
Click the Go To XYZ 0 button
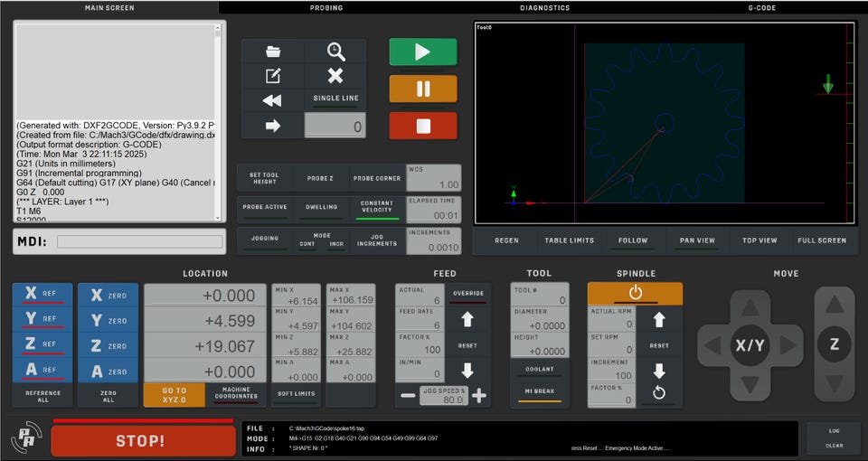pyautogui.click(x=175, y=395)
